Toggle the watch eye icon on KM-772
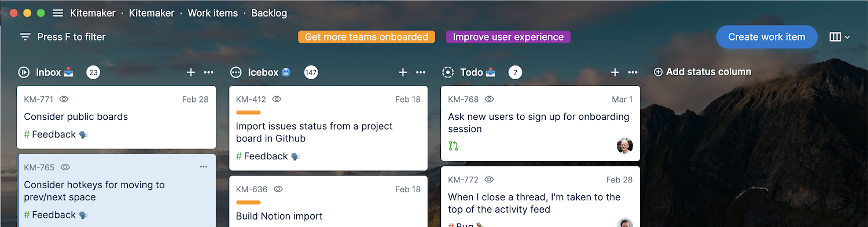The width and height of the screenshot is (868, 227). (489, 180)
